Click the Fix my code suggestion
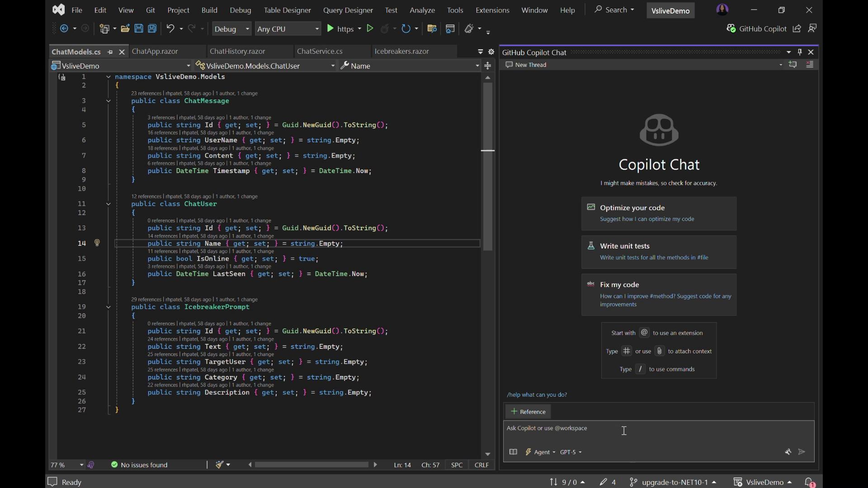 (x=659, y=294)
